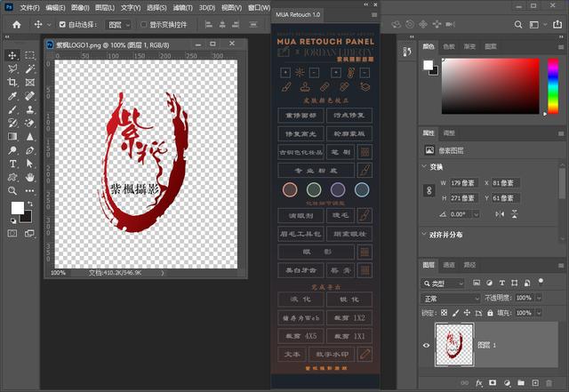Toggle the layer filter switch

pos(541,282)
